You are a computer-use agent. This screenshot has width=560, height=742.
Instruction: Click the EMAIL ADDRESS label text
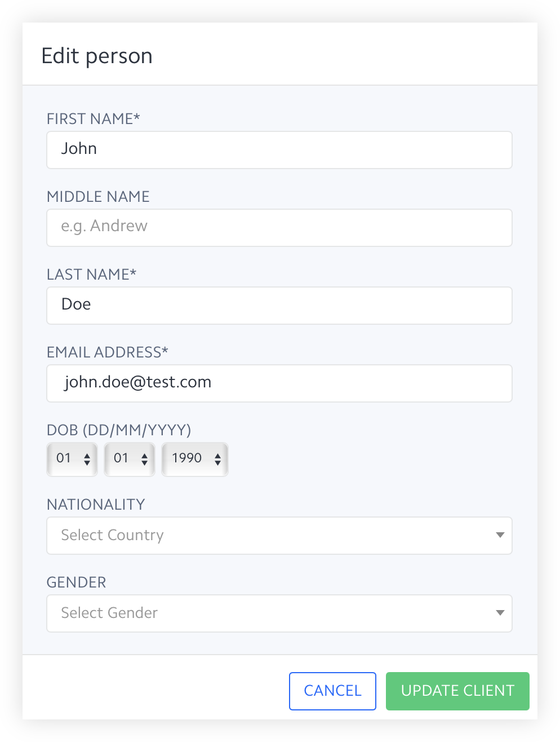(107, 352)
